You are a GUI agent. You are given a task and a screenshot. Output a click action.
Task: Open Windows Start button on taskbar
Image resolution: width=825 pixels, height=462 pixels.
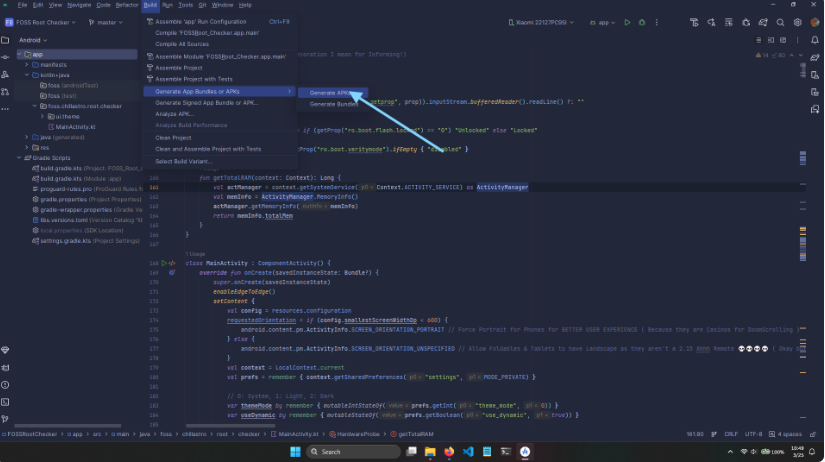coord(295,451)
